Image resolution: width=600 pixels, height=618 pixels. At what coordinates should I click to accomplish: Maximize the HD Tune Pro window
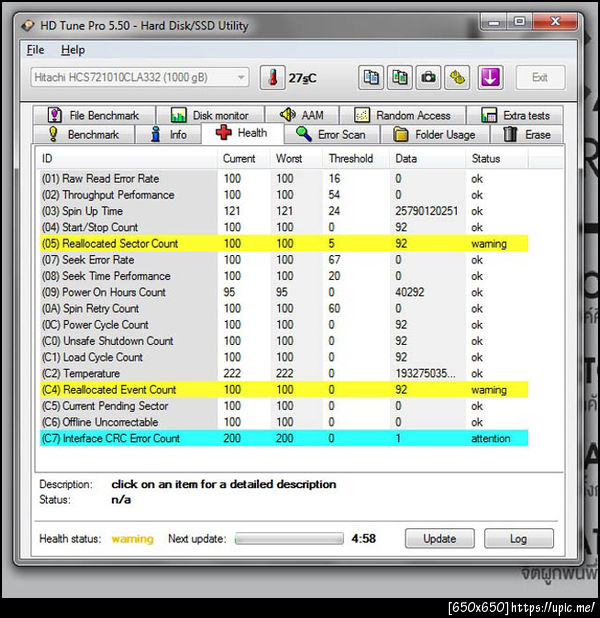(519, 22)
